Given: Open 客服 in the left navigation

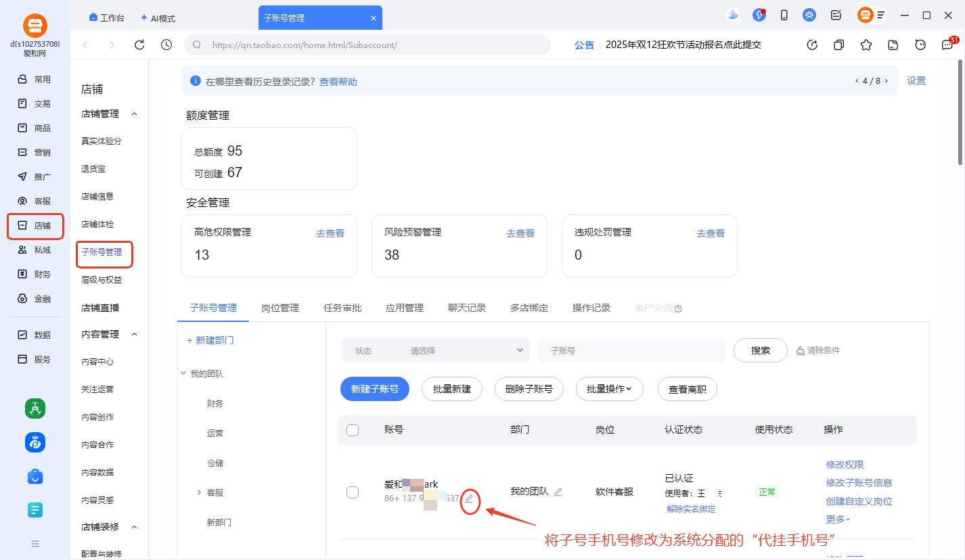Looking at the screenshot, I should [35, 201].
